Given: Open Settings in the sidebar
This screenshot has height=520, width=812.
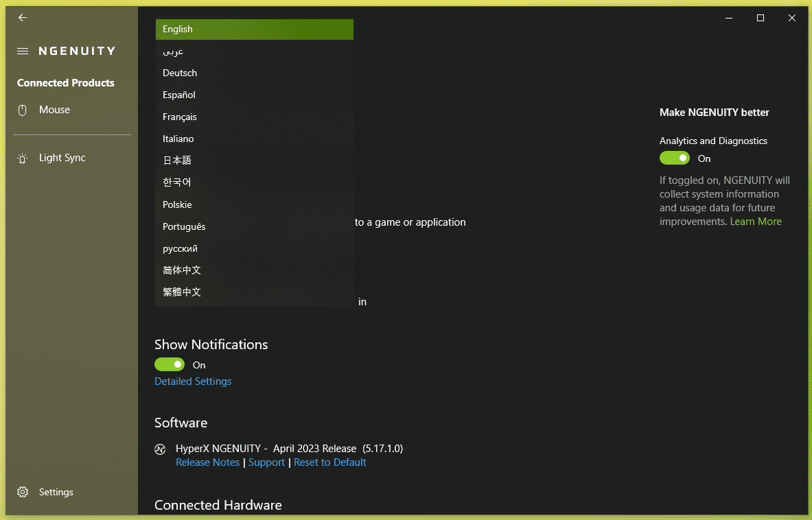Looking at the screenshot, I should point(72,492).
